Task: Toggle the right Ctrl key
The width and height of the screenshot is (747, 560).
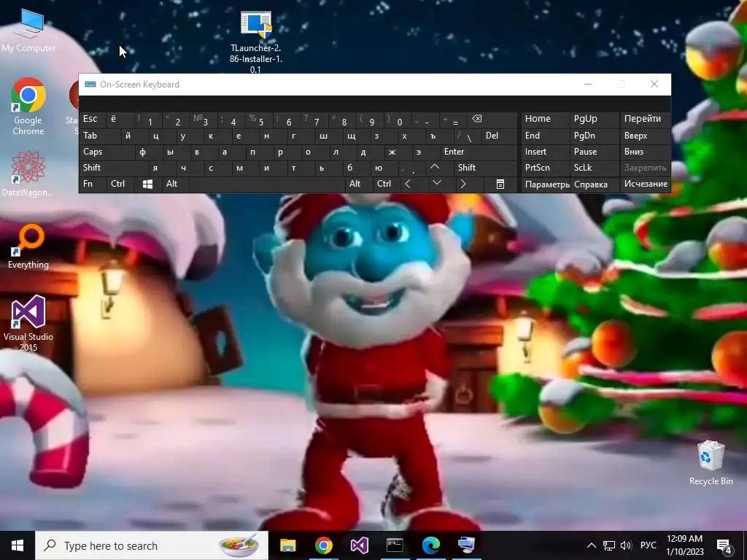Action: click(387, 184)
